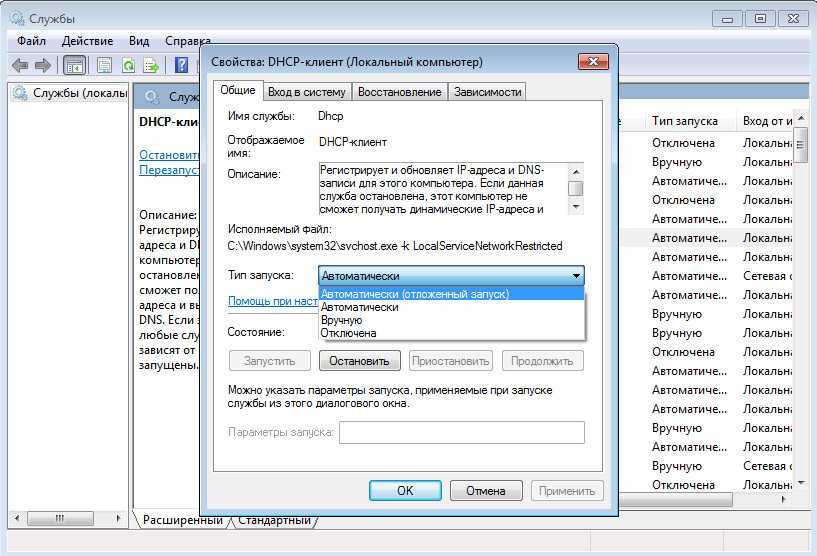This screenshot has width=817, height=556.
Task: Toggle the console tree show/hide icon
Action: (74, 65)
